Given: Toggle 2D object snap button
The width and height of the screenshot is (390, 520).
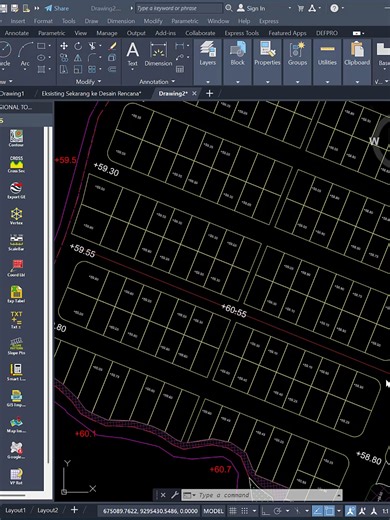Looking at the screenshot, I should [329, 511].
